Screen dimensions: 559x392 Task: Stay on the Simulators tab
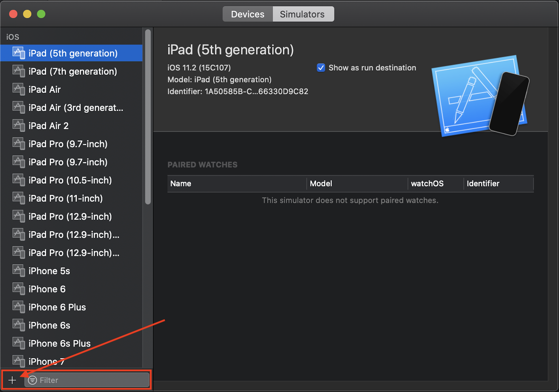click(302, 14)
